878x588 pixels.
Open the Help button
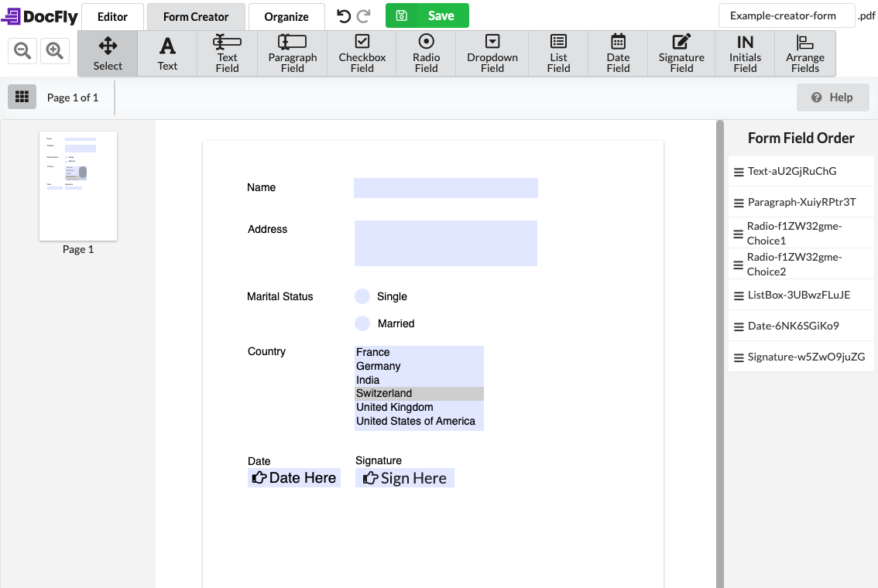833,97
